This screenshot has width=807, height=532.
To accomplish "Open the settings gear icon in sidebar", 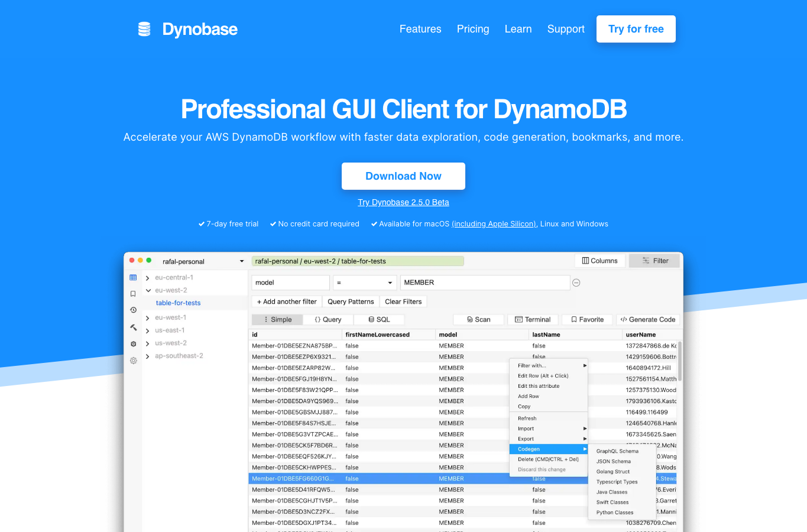I will click(133, 360).
